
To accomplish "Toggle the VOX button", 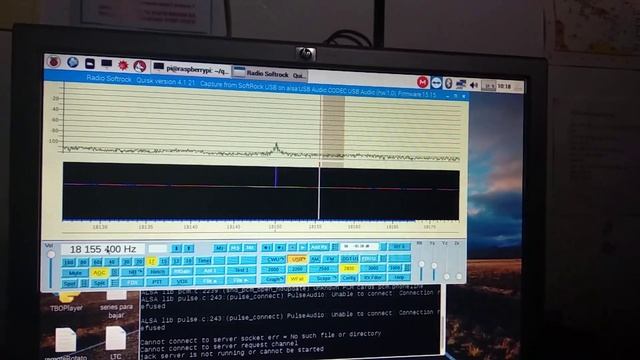I will pyautogui.click(x=181, y=281).
